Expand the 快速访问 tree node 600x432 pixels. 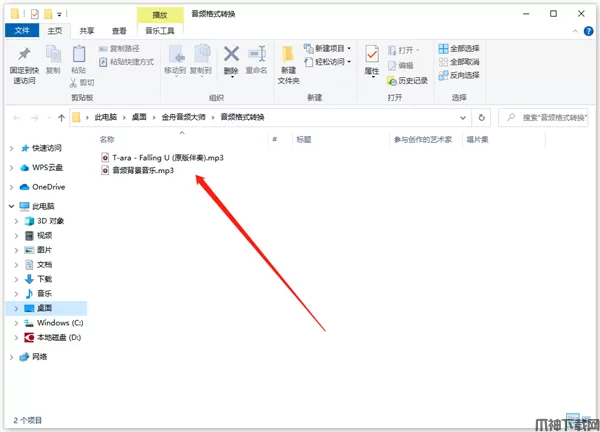pos(11,148)
